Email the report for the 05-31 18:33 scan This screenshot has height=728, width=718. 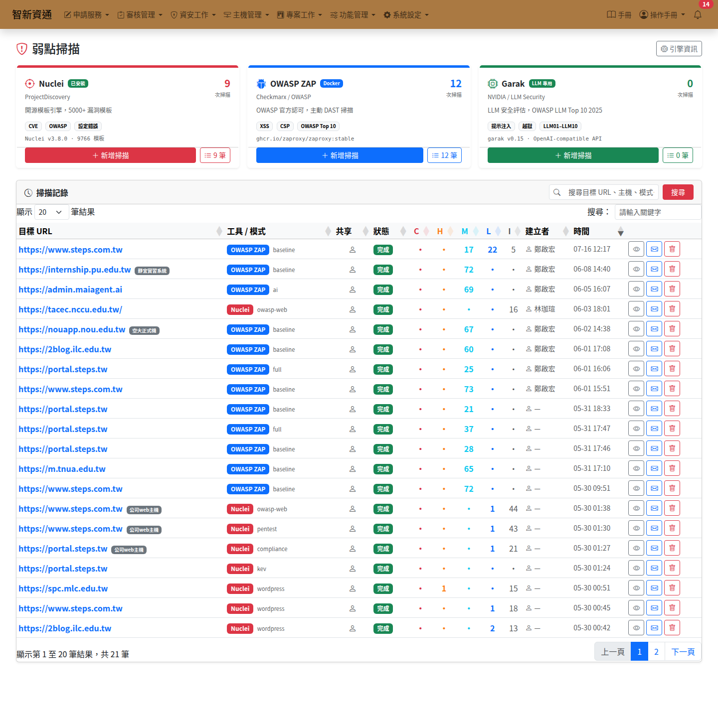[654, 409]
